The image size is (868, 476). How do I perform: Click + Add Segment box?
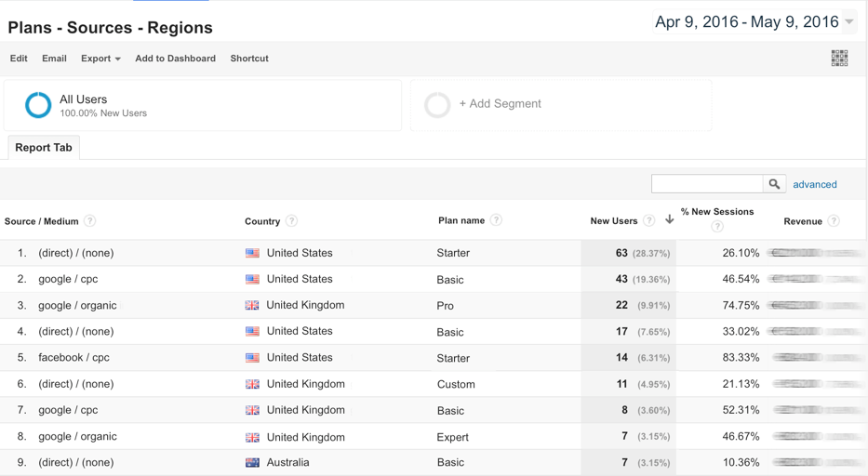point(500,104)
